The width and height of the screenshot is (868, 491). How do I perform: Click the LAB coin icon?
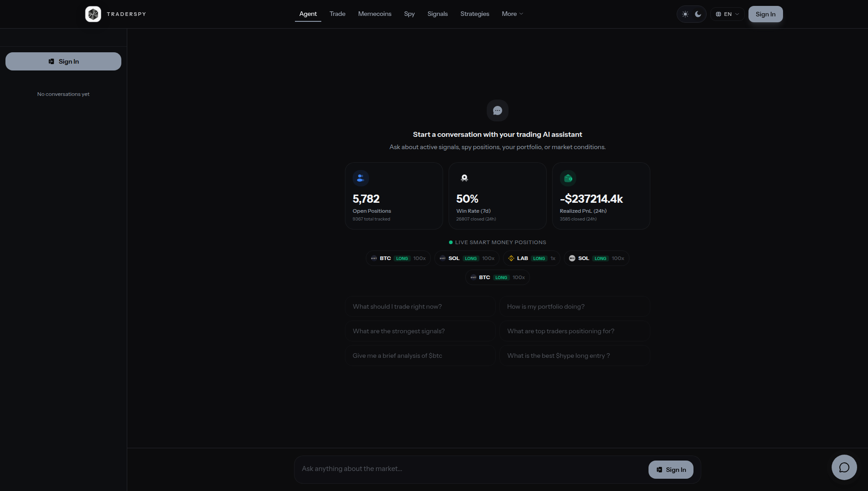coord(511,258)
